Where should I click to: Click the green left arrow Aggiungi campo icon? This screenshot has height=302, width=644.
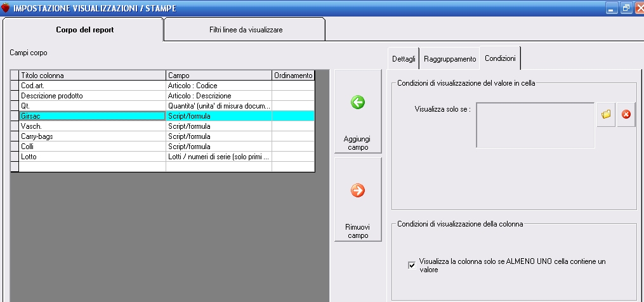point(358,102)
